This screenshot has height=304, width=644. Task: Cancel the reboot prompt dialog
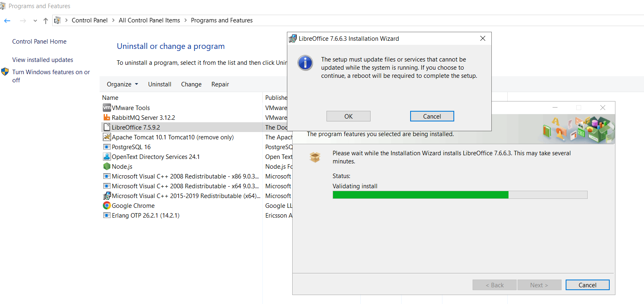432,116
